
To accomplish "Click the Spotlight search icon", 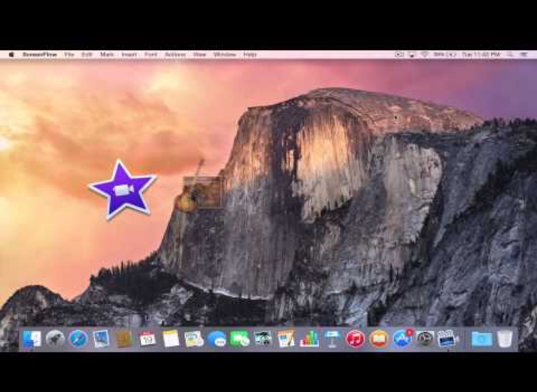I will tap(510, 55).
